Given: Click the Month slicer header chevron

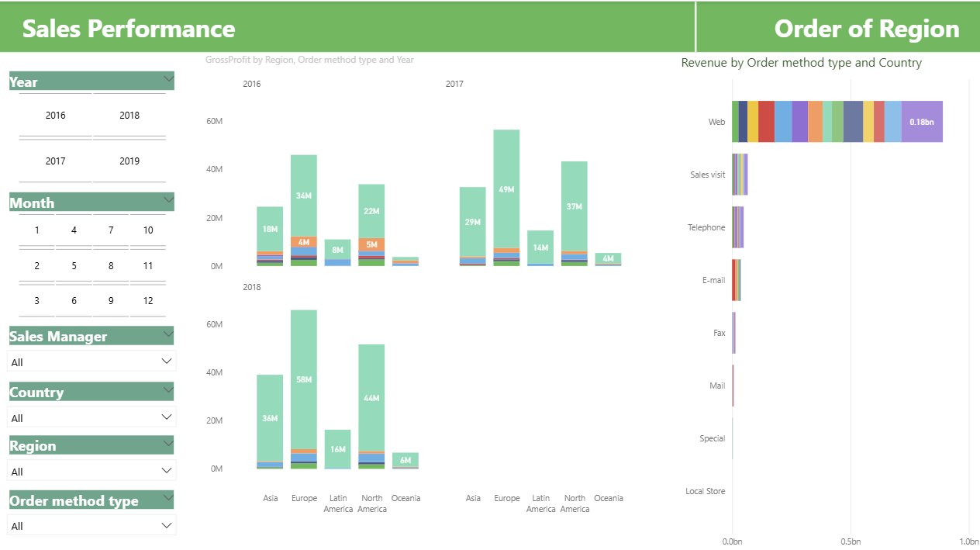Looking at the screenshot, I should pos(168,199).
